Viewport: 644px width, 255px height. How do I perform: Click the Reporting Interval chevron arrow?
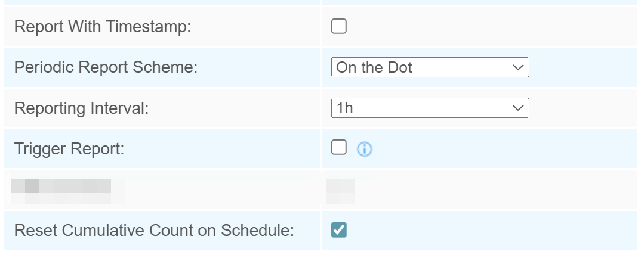click(x=517, y=108)
